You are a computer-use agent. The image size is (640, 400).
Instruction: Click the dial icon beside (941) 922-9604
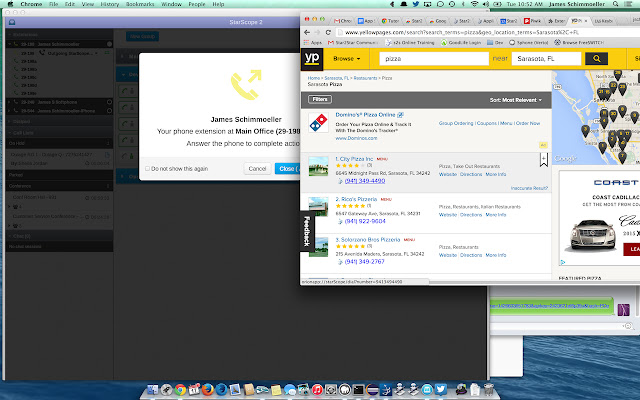tap(340, 221)
